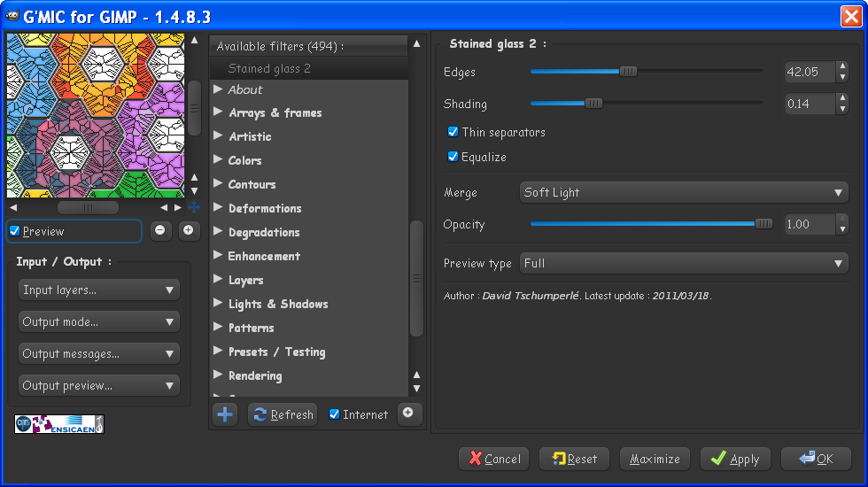Expand the Enhancement category

coord(218,256)
